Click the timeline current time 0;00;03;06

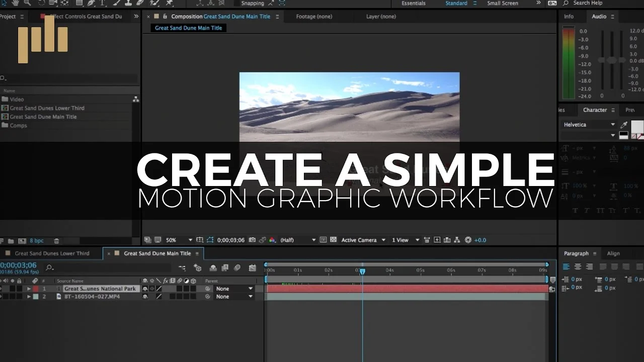coord(19,265)
